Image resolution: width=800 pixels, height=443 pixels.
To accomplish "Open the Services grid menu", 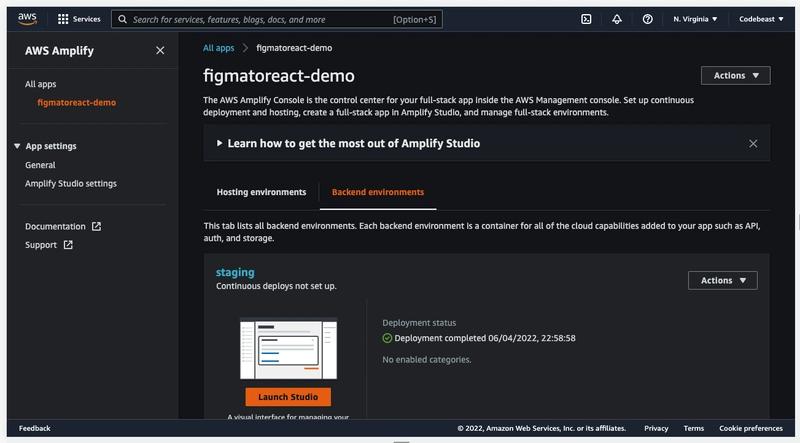I will click(x=63, y=19).
